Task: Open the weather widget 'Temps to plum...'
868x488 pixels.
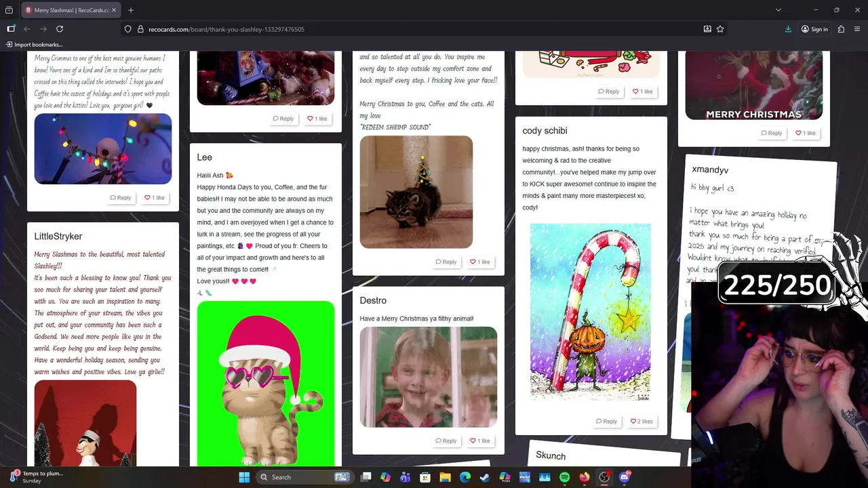Action: coord(37,477)
